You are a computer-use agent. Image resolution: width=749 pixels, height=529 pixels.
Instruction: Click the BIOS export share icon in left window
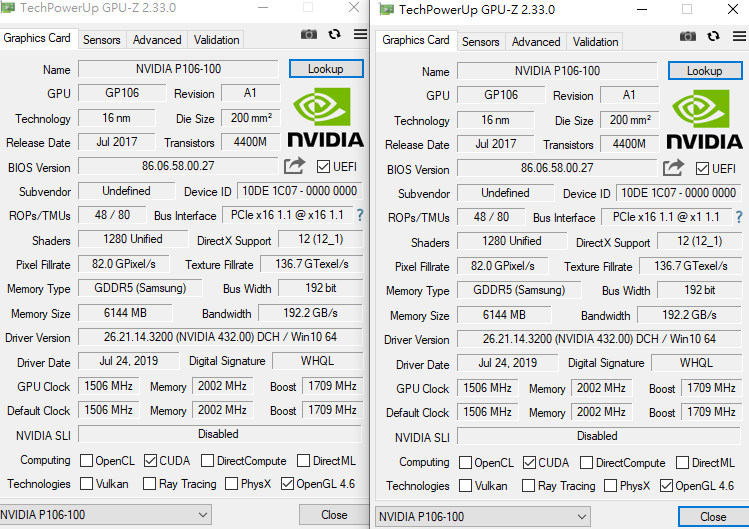point(294,166)
